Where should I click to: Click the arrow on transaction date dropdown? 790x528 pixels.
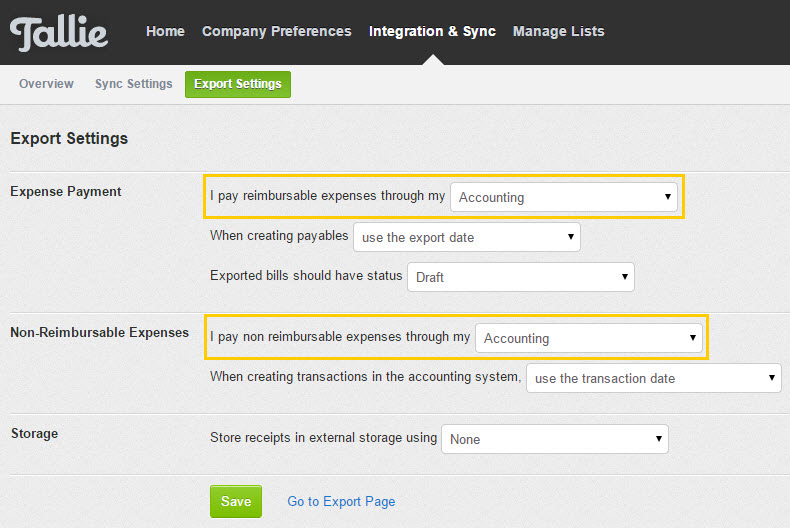771,377
